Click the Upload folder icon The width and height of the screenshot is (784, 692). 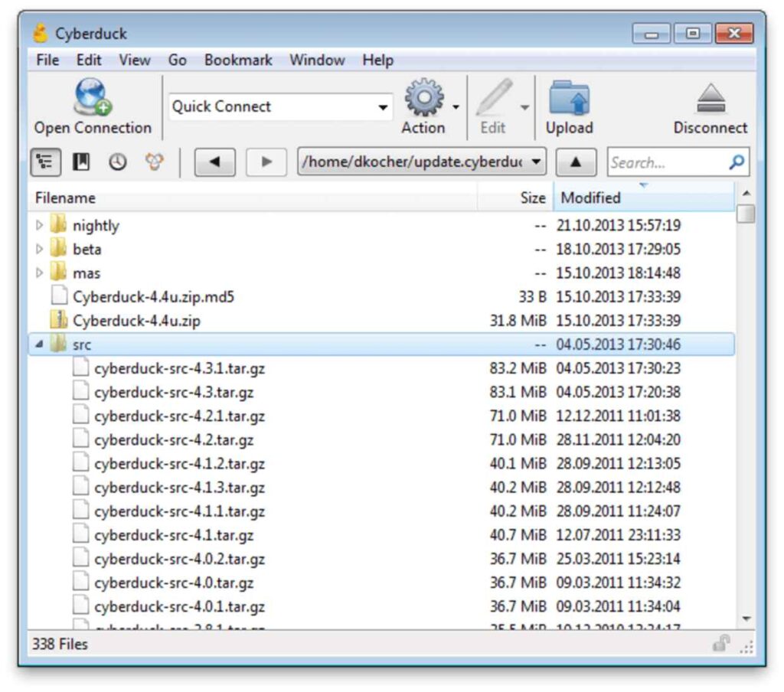569,99
